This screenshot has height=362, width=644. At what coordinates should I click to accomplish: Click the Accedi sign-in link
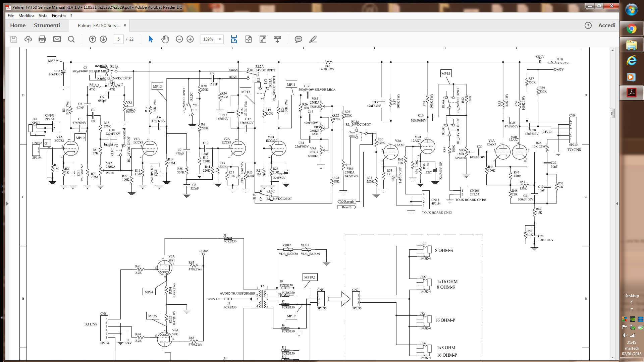(x=607, y=25)
